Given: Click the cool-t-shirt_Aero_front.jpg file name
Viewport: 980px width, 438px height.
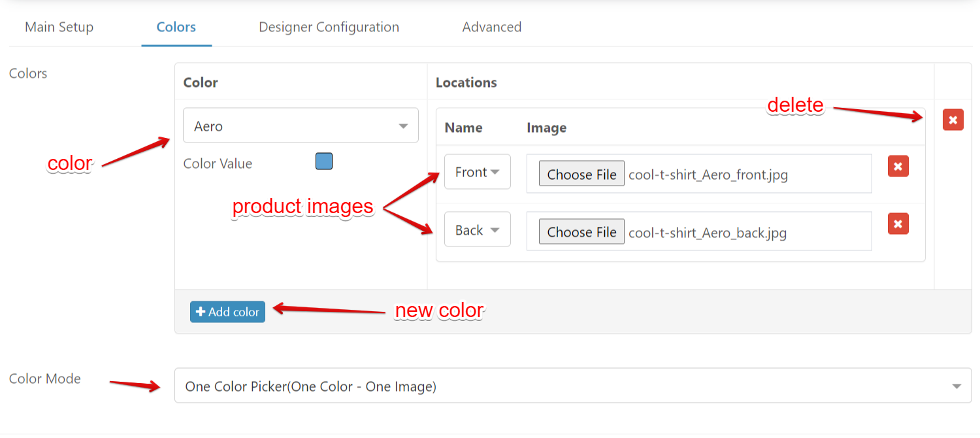Looking at the screenshot, I should click(x=708, y=175).
